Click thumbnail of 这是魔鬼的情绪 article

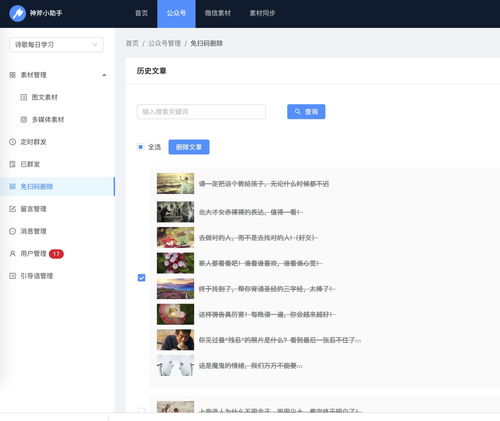click(175, 365)
